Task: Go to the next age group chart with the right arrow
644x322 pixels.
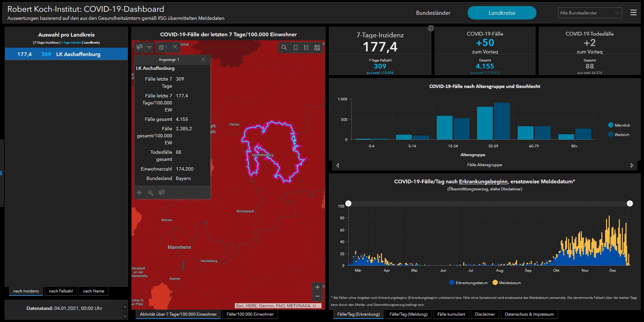Action: pos(632,165)
